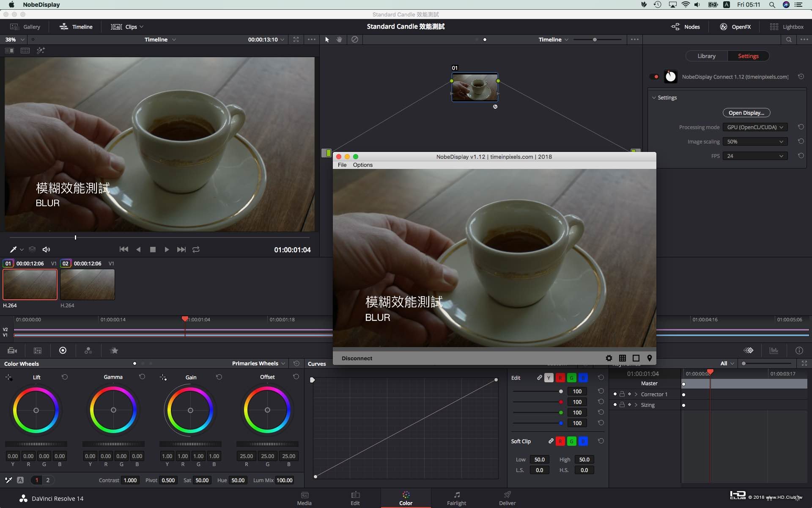Switch to the Library tab
This screenshot has width=812, height=508.
click(x=706, y=56)
